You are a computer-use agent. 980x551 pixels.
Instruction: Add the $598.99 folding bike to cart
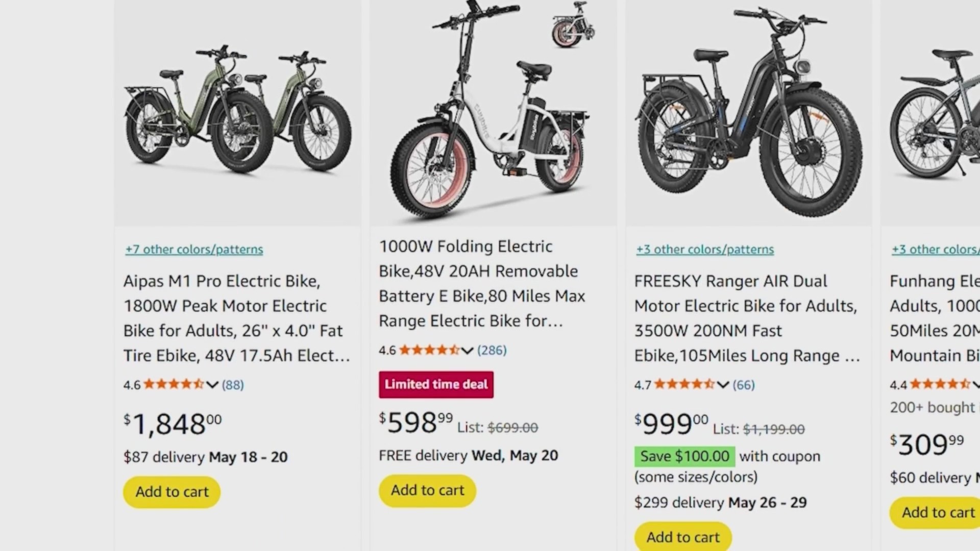428,490
